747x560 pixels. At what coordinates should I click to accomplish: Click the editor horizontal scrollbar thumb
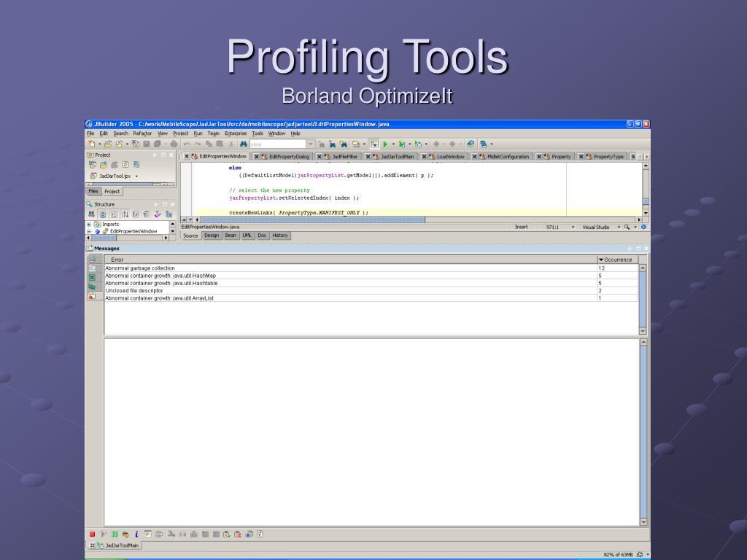point(313,219)
